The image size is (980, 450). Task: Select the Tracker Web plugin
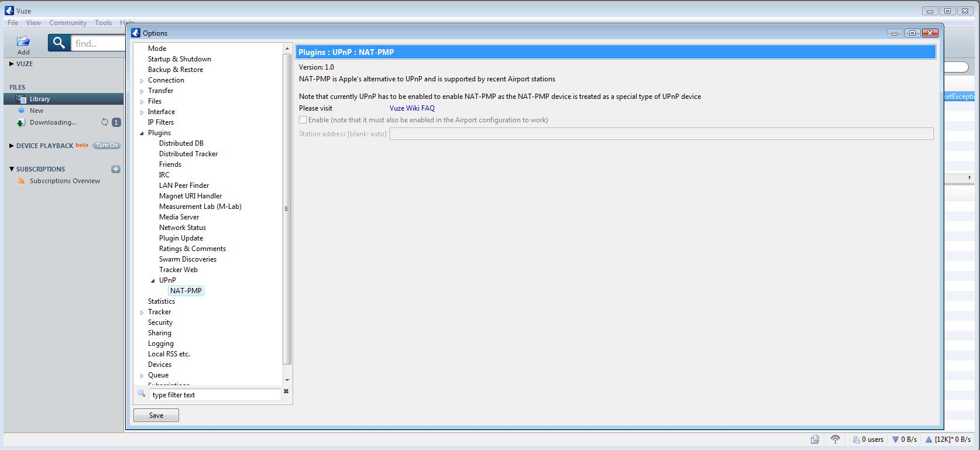click(x=178, y=270)
